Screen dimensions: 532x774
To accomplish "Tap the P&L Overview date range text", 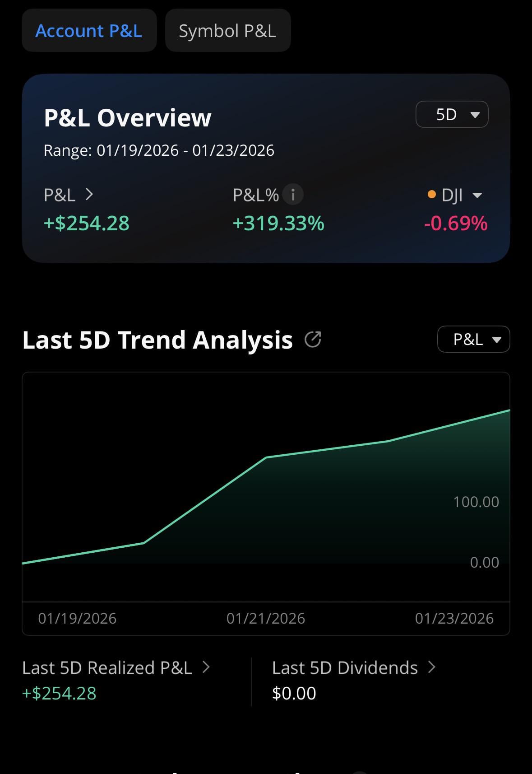I will (159, 150).
